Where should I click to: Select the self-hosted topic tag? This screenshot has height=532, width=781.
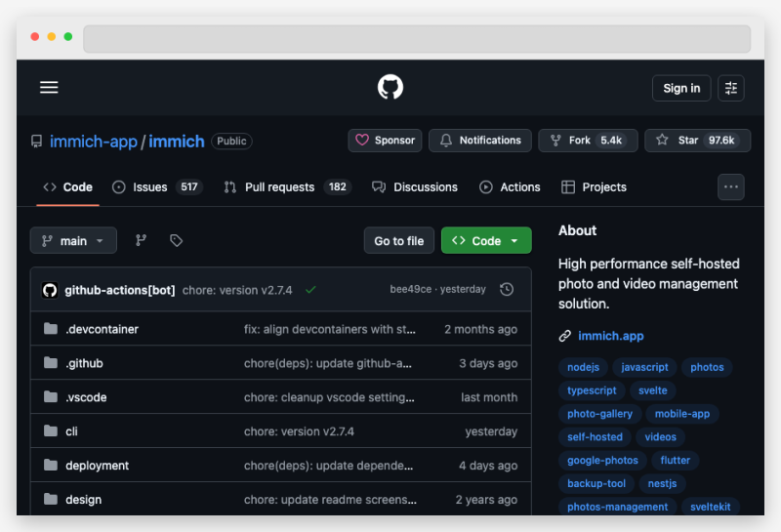595,437
